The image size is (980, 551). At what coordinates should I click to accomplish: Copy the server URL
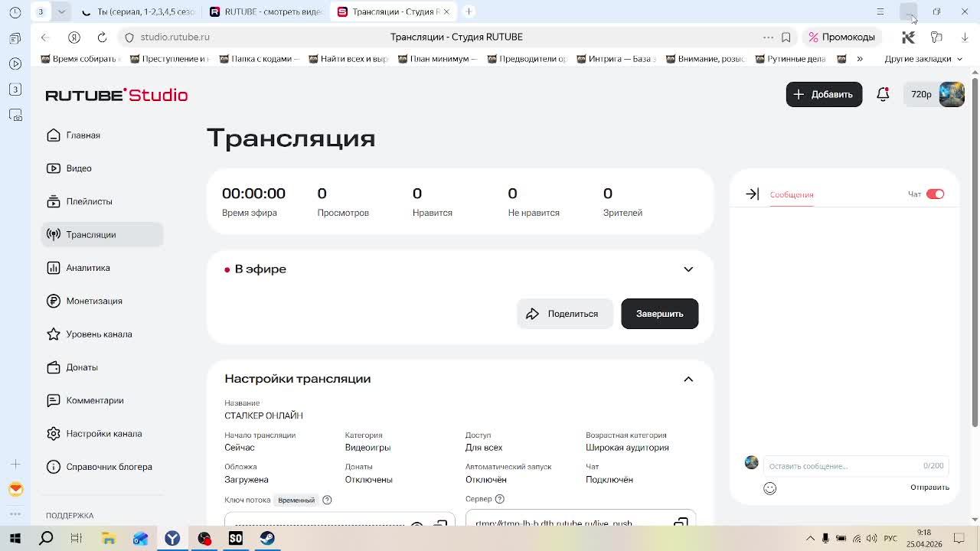click(680, 522)
